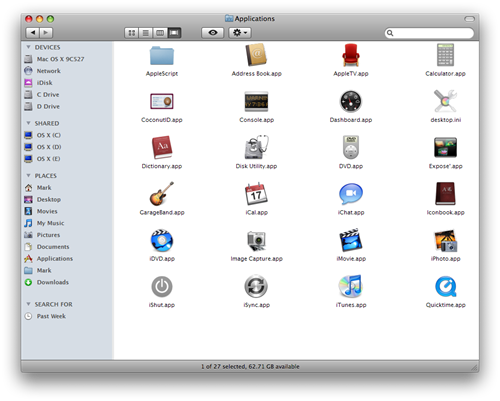Select the iTunes.app icon
The width and height of the screenshot is (500, 401).
[x=351, y=286]
